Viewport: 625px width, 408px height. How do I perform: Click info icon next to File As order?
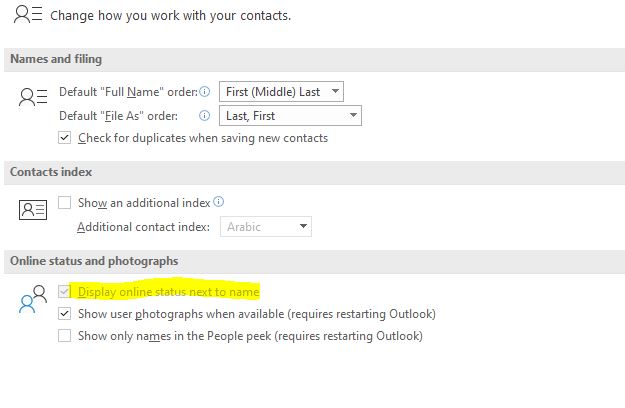(206, 115)
